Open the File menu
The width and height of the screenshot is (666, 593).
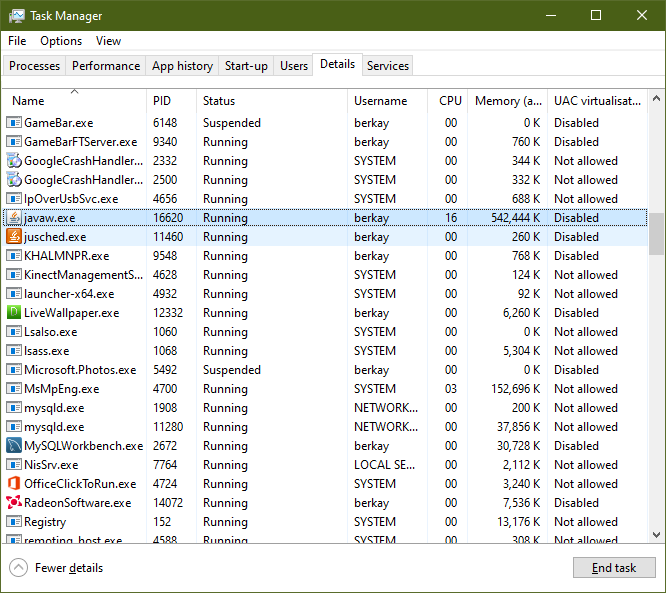click(x=17, y=41)
